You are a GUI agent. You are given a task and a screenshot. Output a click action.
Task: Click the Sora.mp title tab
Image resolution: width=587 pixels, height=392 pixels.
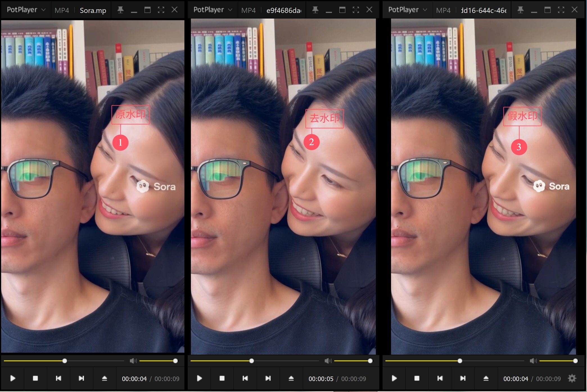pyautogui.click(x=93, y=10)
